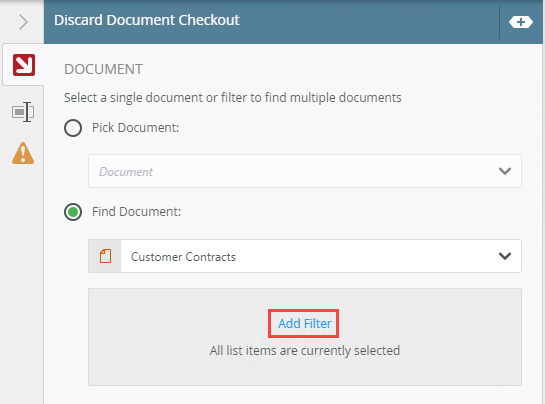
Task: Select the Pick Document radio button
Action: (73, 128)
